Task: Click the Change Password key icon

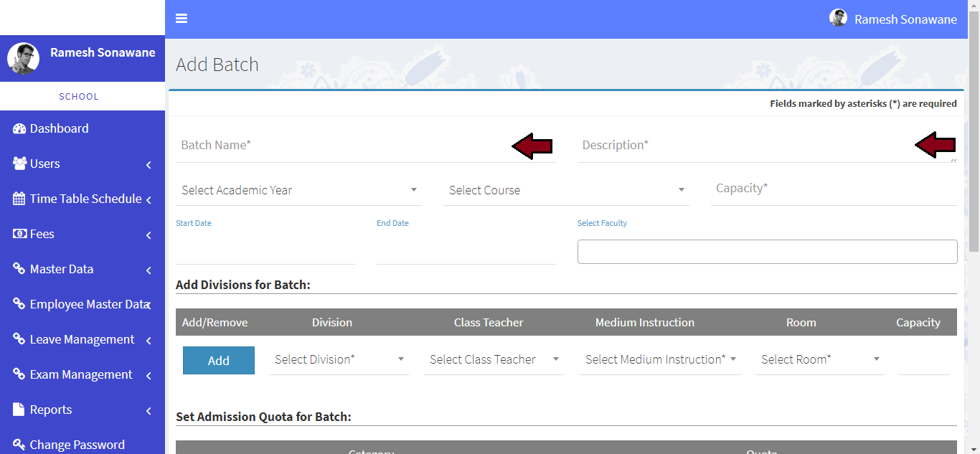Action: tap(19, 445)
